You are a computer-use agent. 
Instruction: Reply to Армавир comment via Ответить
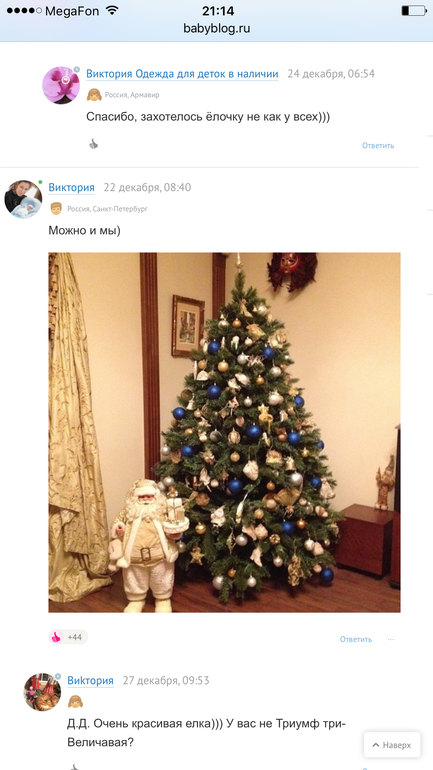tap(378, 145)
